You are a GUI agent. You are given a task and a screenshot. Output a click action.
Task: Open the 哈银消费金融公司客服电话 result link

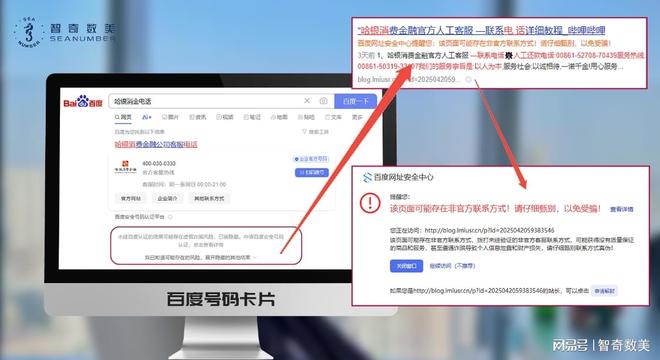pos(156,144)
